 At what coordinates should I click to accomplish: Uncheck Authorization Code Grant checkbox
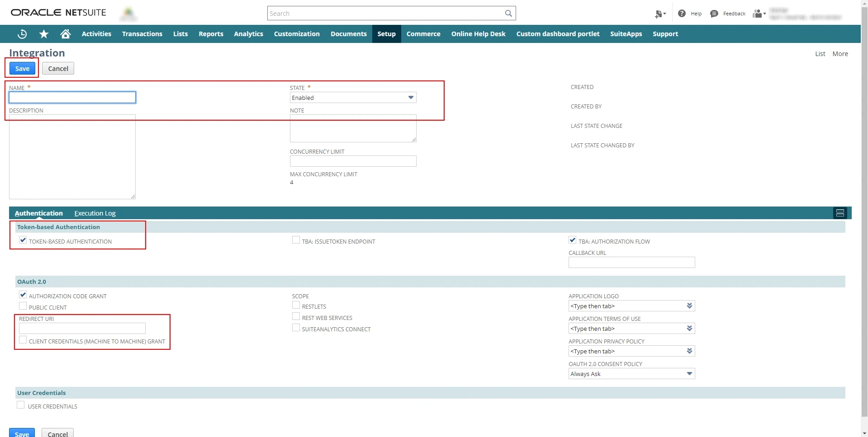[x=23, y=295]
